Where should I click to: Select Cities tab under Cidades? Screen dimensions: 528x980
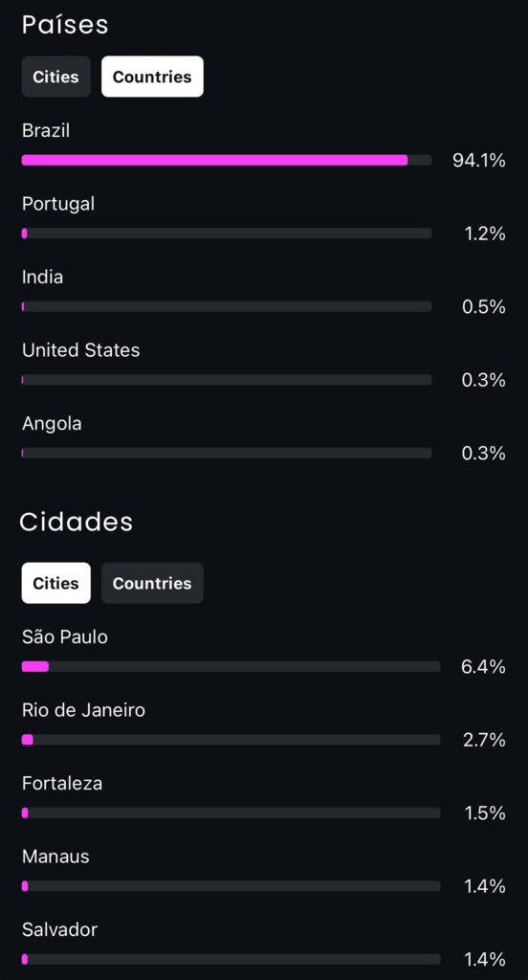coord(56,583)
